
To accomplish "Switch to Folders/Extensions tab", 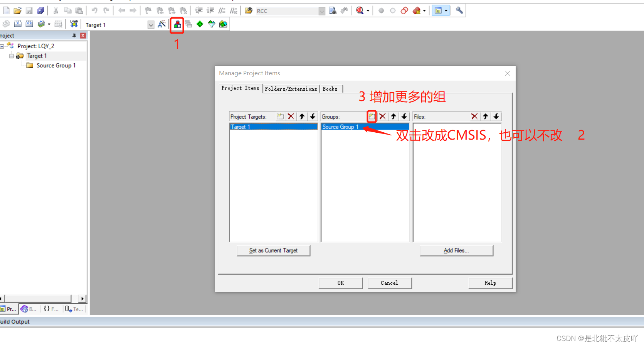I will point(291,89).
